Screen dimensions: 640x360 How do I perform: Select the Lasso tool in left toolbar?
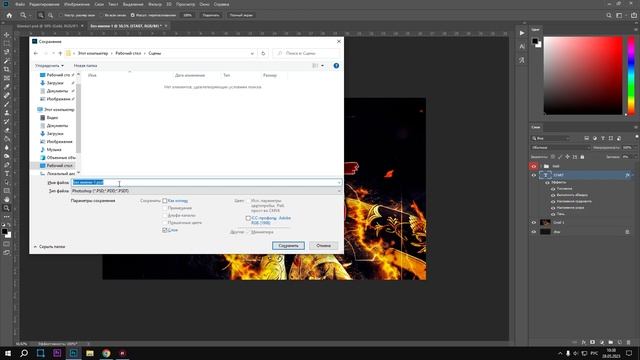[7, 52]
